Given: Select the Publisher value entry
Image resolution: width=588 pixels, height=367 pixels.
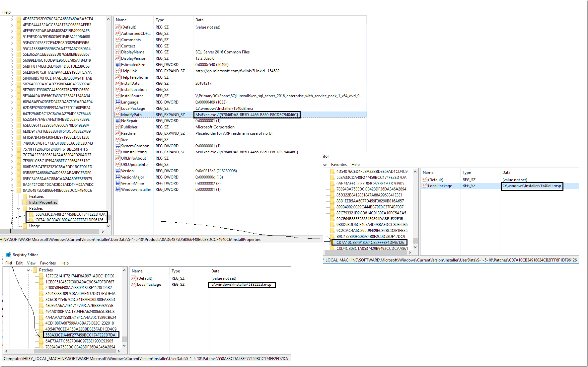Looking at the screenshot, I should pos(129,127).
